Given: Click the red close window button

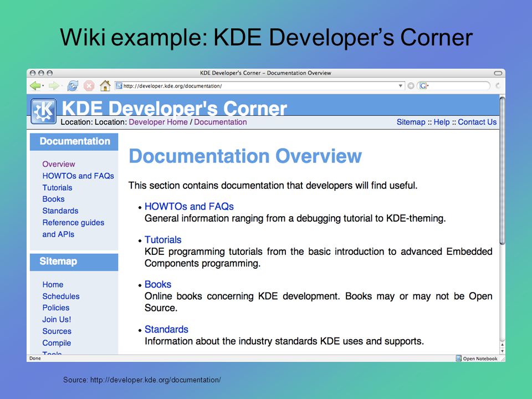Looking at the screenshot, I should tap(33, 73).
